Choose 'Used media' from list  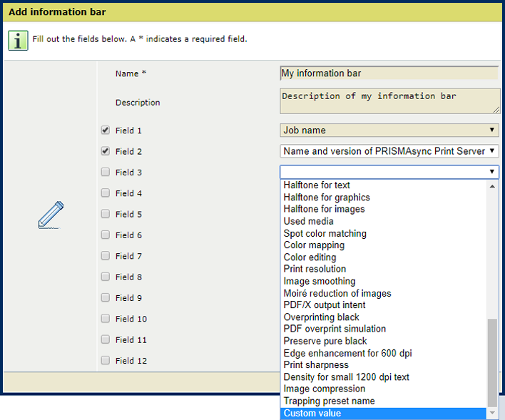tap(383, 221)
